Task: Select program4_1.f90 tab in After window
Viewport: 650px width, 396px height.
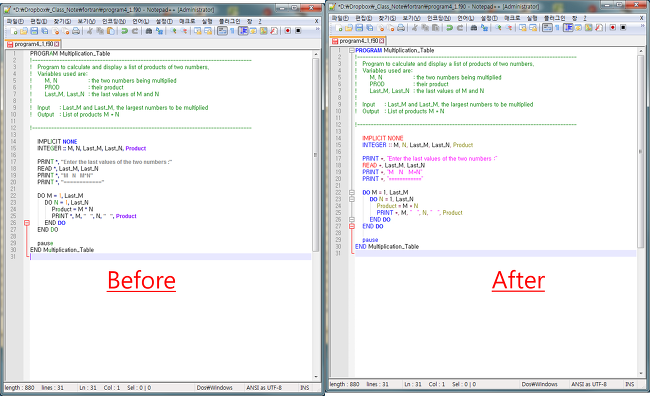Action: pyautogui.click(x=359, y=41)
